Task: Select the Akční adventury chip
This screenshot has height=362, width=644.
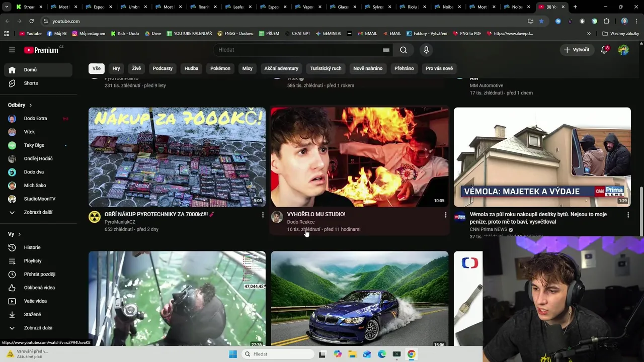Action: [x=281, y=68]
